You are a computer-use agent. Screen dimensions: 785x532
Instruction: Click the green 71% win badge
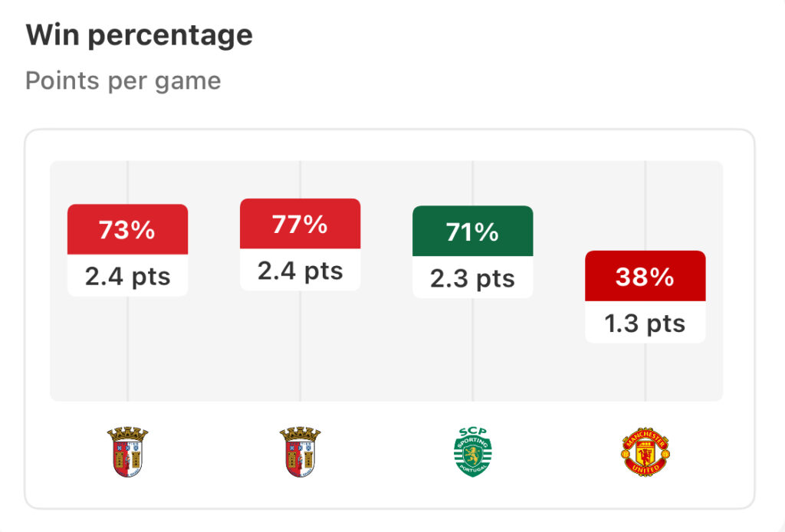472,231
